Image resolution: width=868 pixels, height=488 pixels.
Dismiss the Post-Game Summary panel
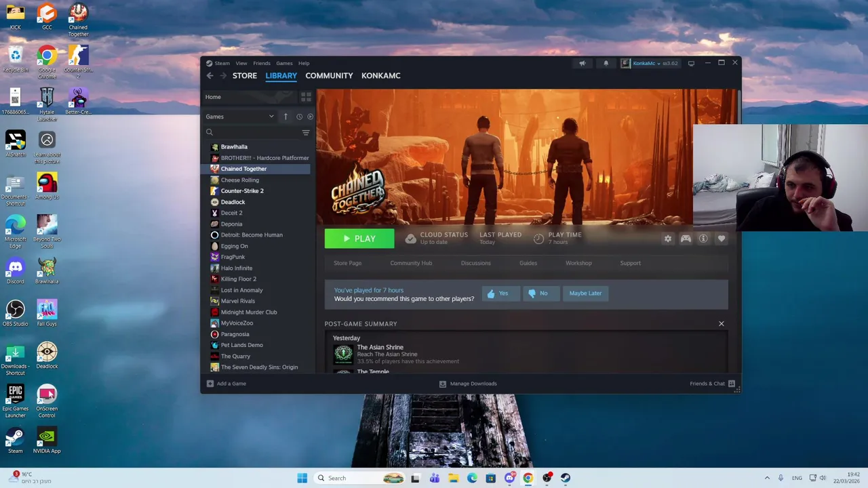(x=721, y=324)
